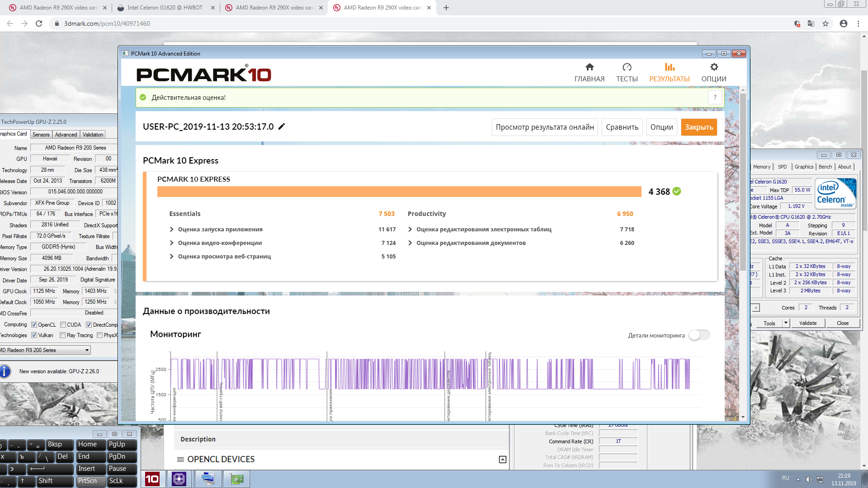Click the volume icon in system tray

[x=809, y=479]
